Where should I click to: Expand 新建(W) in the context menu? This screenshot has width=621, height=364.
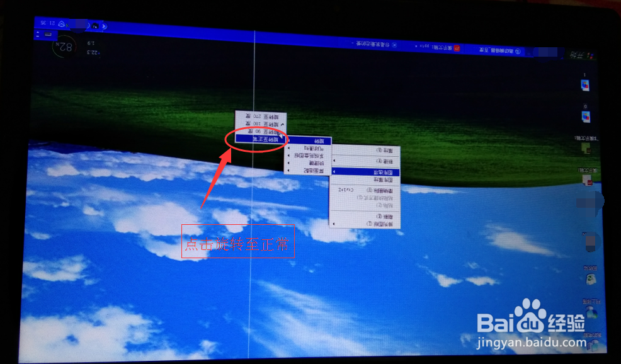coord(366,161)
